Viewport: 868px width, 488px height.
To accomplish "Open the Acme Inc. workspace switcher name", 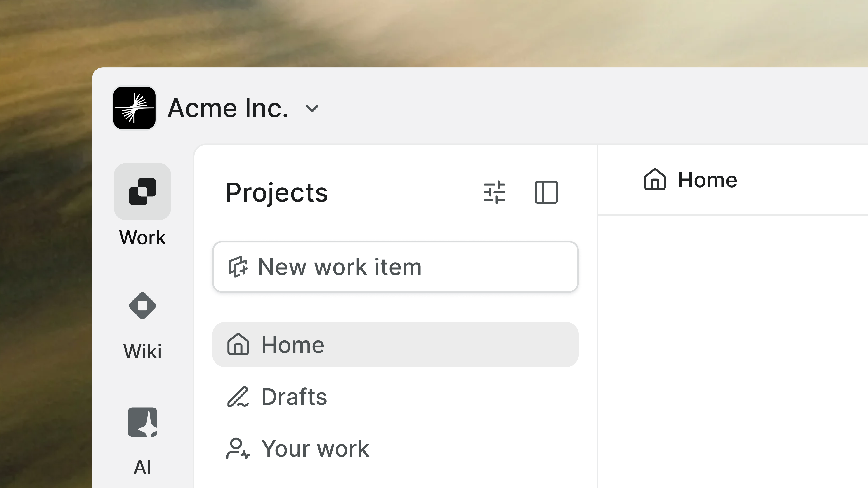I will (228, 108).
